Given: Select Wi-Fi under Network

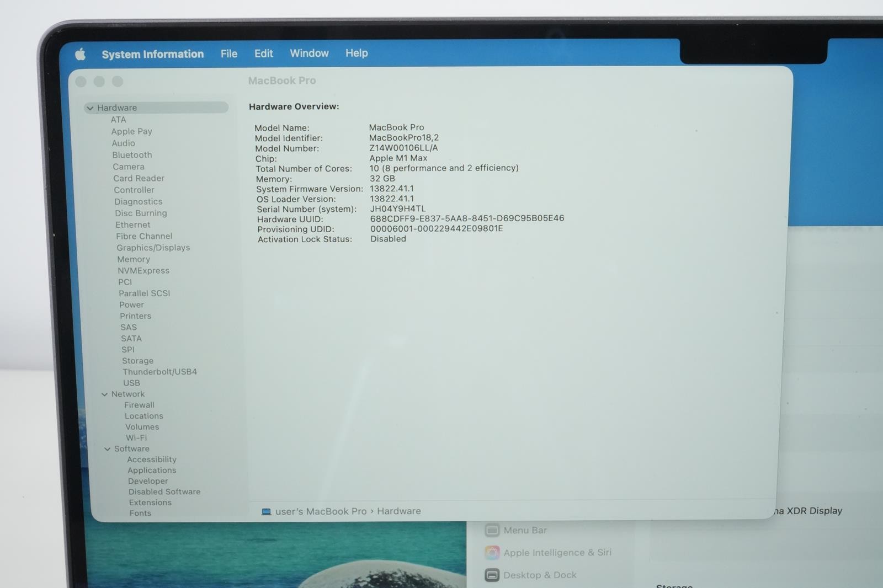Looking at the screenshot, I should tap(136, 438).
